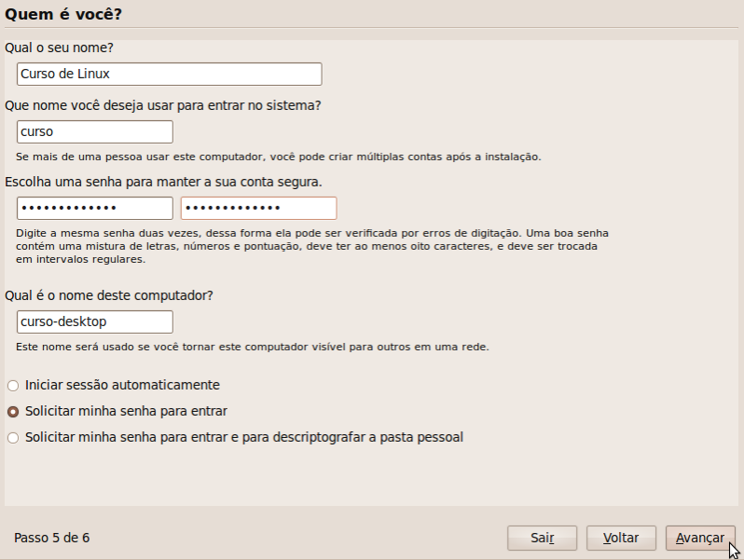This screenshot has width=744, height=560.
Task: Click the 'Qual é o nome deste computador?' label
Action: [x=109, y=295]
